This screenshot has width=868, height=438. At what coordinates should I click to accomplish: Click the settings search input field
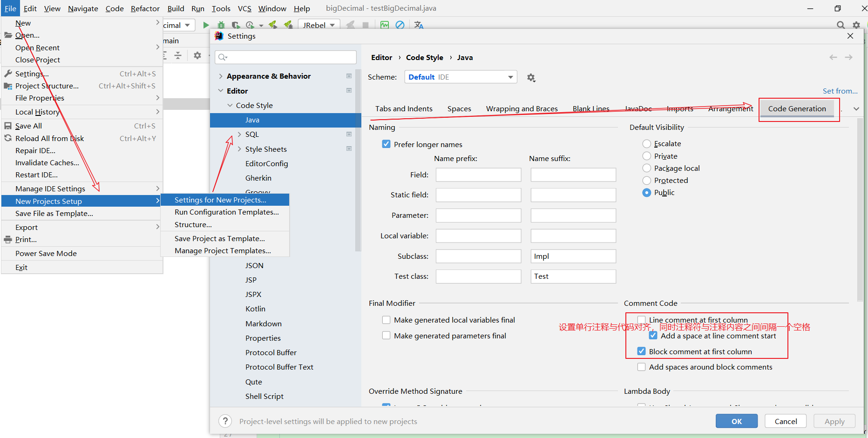285,57
